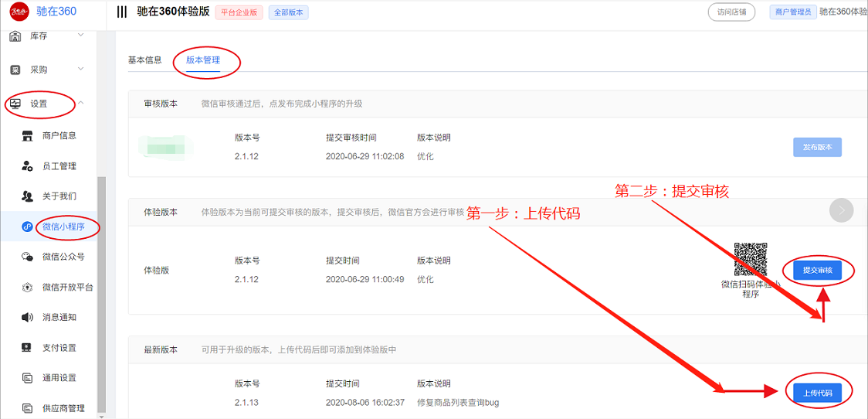
Task: Click the 商户信息 store icon
Action: click(27, 136)
